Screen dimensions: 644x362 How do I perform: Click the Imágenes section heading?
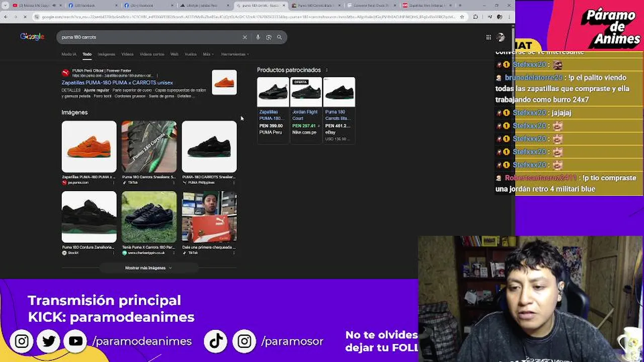(74, 112)
